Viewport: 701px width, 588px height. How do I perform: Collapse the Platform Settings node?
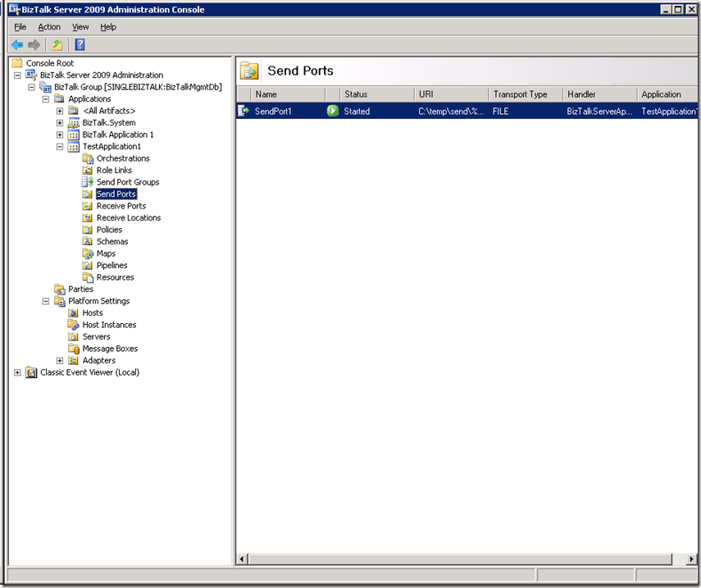[x=46, y=301]
